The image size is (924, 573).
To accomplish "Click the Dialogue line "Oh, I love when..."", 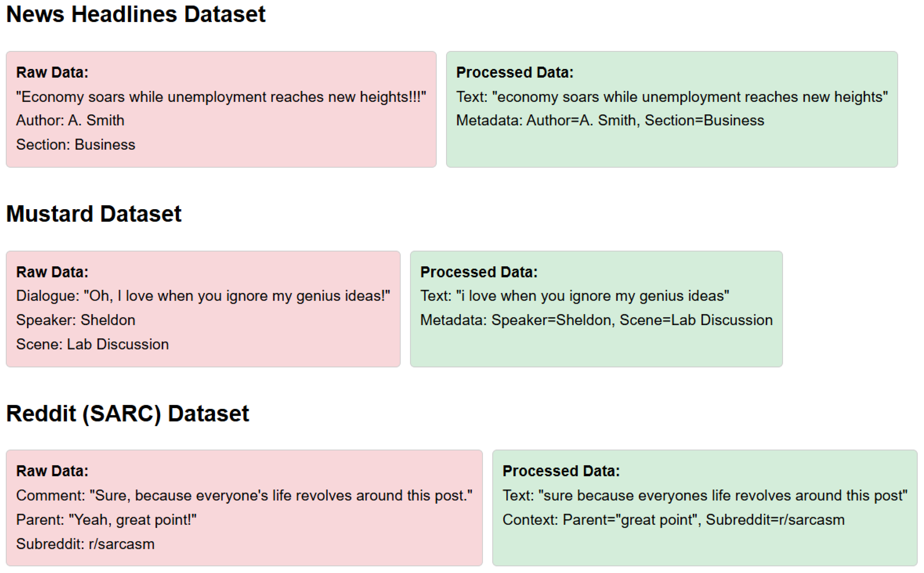I will click(203, 296).
